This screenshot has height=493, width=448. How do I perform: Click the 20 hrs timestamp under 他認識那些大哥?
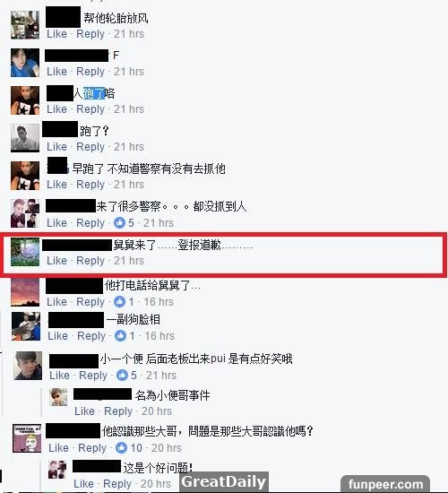[167, 447]
